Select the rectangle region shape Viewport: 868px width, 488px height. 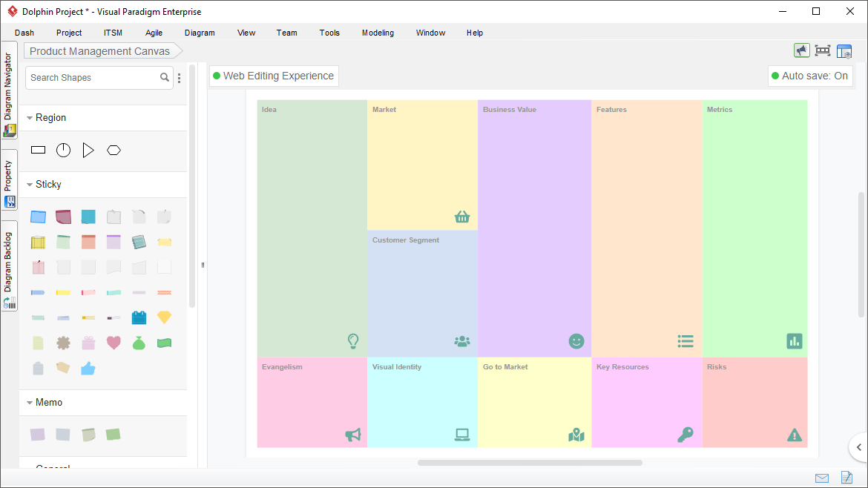pos(38,150)
